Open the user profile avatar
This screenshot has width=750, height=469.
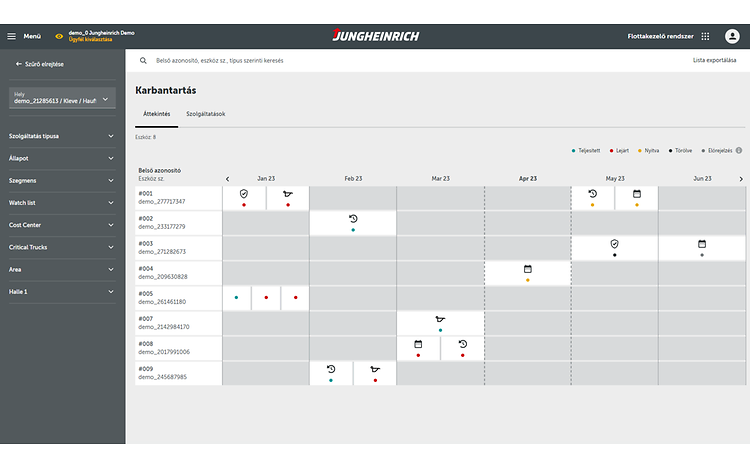729,36
